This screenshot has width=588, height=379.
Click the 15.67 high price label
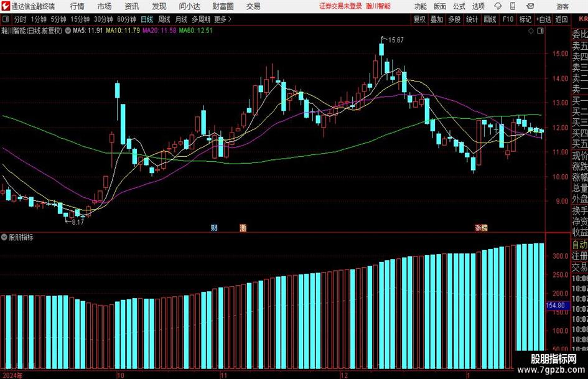[x=396, y=40]
